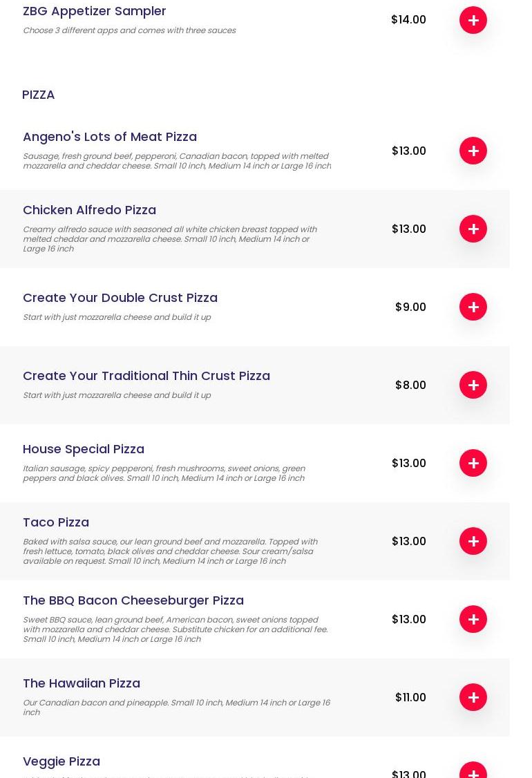The image size is (532, 778).
Task: Add House Special Pizza to order
Action: pos(473,463)
